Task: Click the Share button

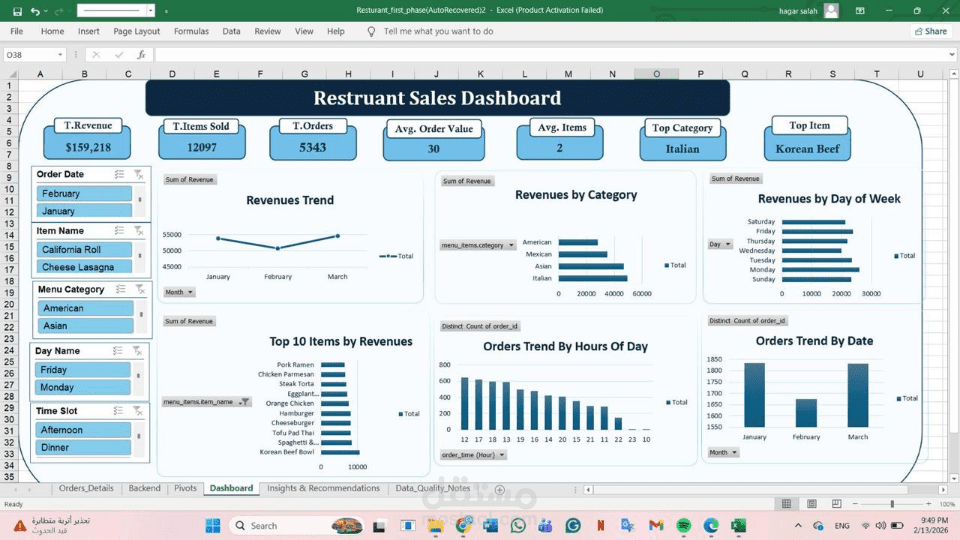Action: [x=931, y=31]
